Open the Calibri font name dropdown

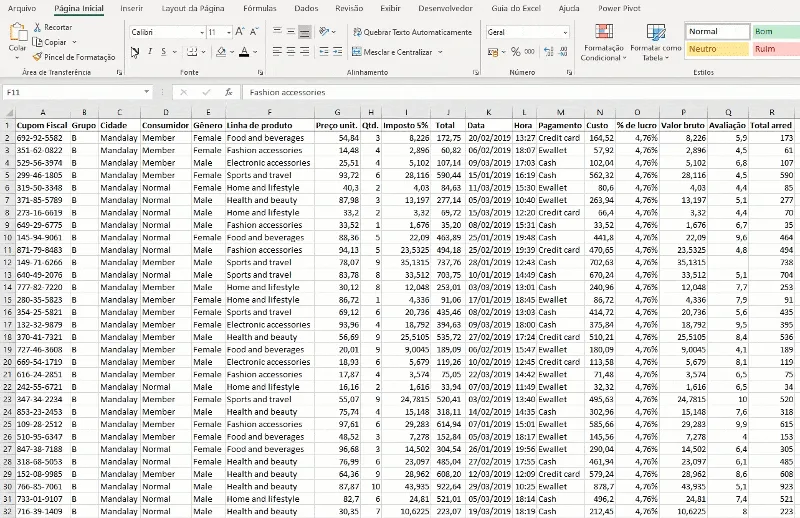point(202,32)
